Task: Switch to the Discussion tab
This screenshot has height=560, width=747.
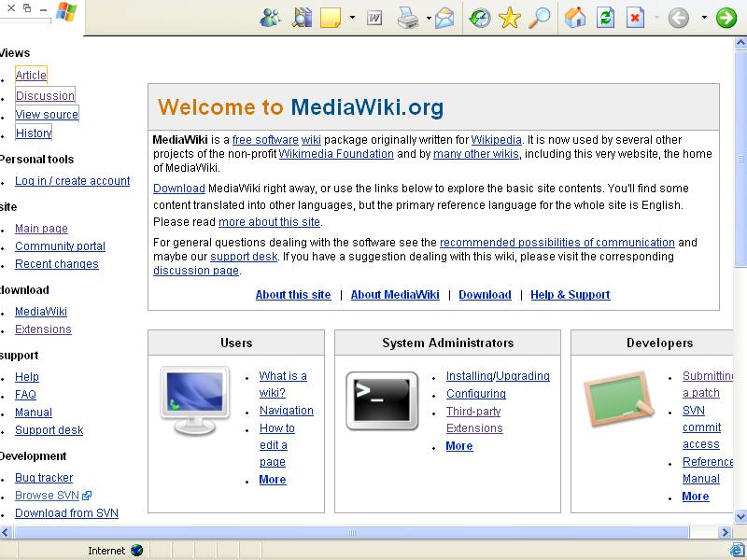Action: click(x=45, y=96)
